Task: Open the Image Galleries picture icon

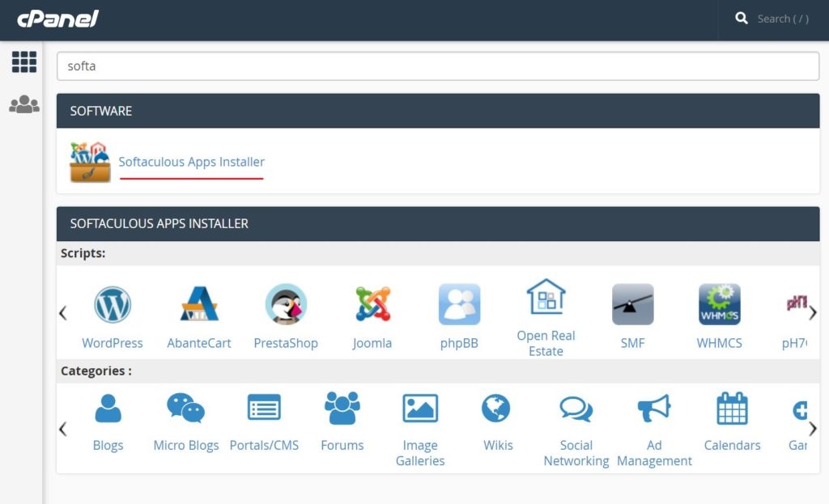Action: coord(420,409)
